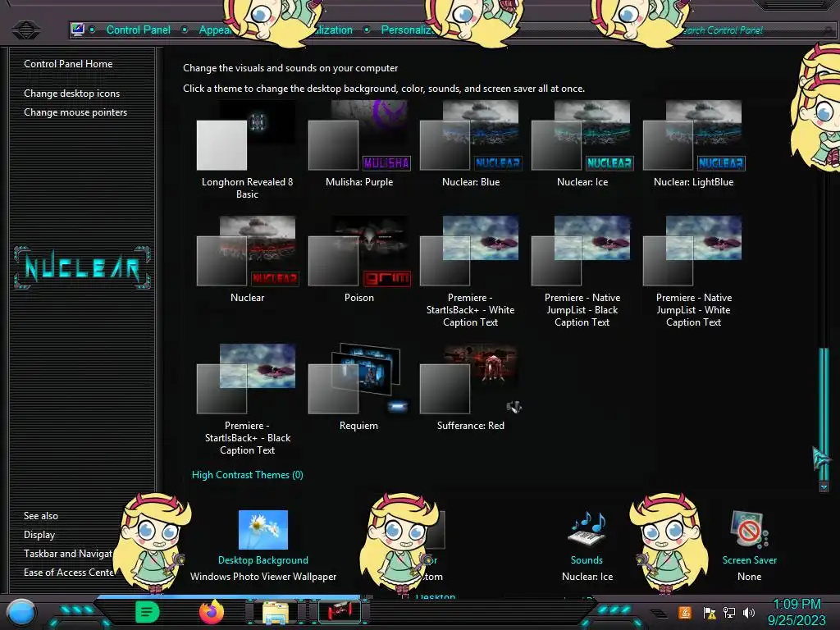Select the Nuclear: LightBlue theme
This screenshot has width=840, height=630.
coord(694,144)
